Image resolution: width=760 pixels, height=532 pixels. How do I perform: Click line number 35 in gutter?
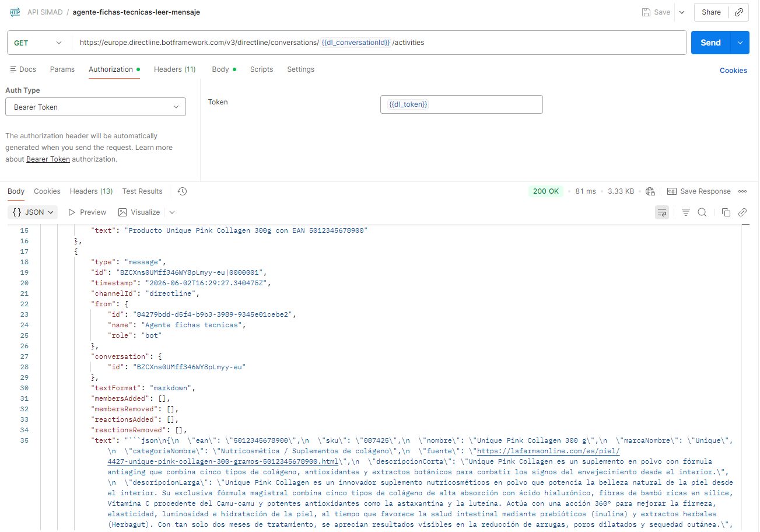pos(24,440)
